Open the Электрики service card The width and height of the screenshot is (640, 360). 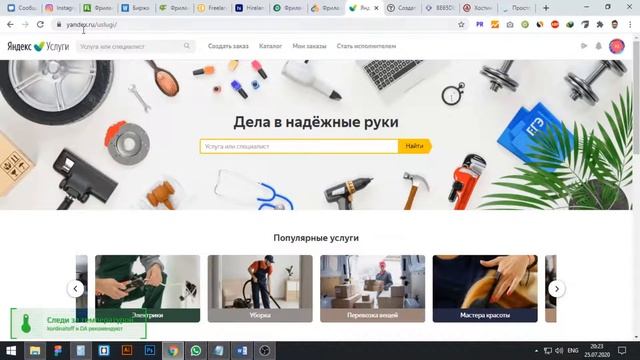(147, 289)
